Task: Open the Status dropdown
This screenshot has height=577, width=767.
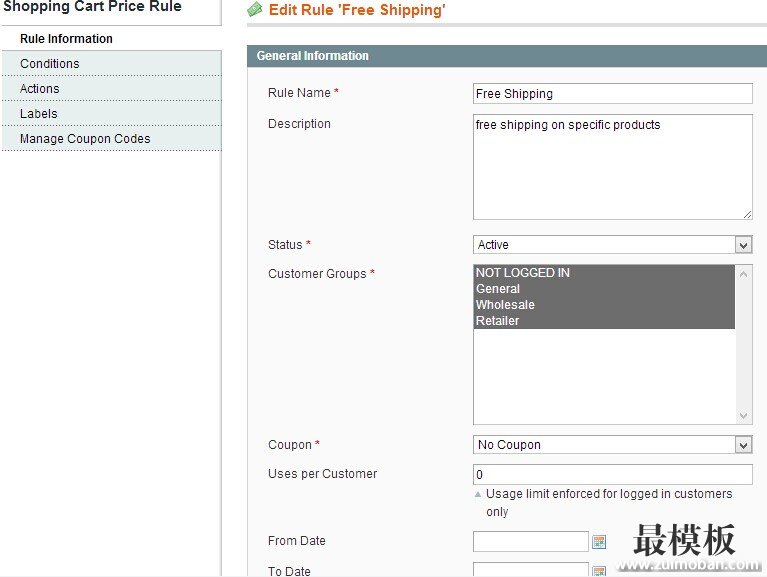Action: coord(612,245)
